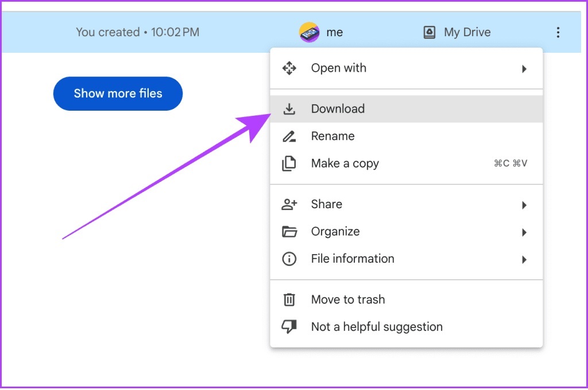
Task: Click the 'My Drive' location text
Action: [467, 33]
